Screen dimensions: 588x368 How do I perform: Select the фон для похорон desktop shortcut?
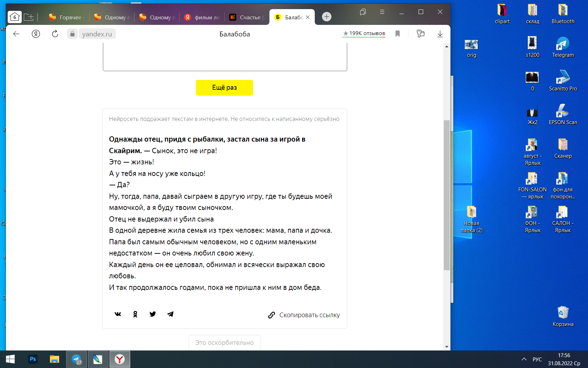click(x=563, y=186)
